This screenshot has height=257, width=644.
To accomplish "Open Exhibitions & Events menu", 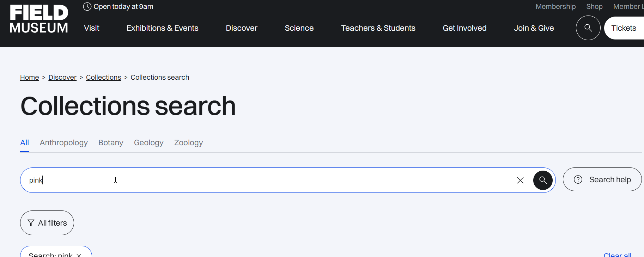I will pos(162,28).
